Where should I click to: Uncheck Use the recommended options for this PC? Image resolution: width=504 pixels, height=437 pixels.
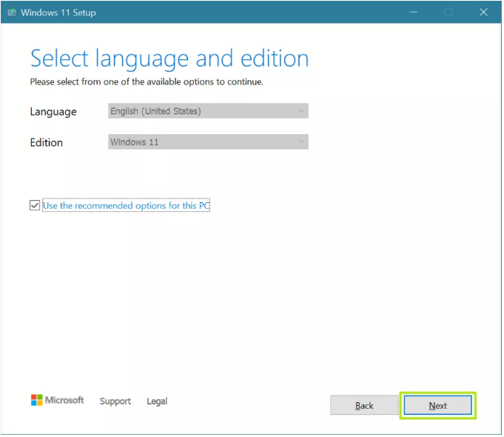point(35,206)
